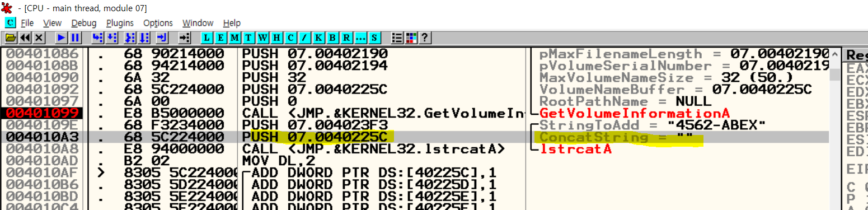
Task: Show Threads with the T button
Action: pos(248,38)
